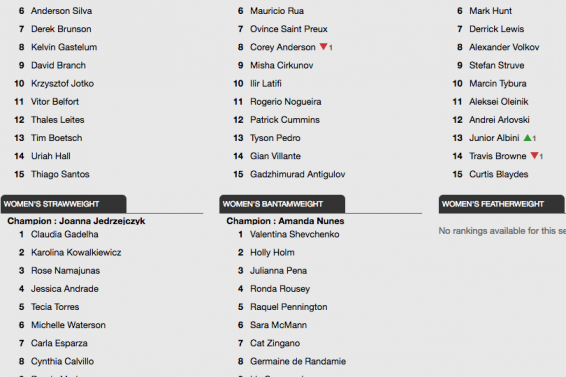566x377 pixels.
Task: Open Claudia Gadelha's top strawweight entry
Action: point(65,234)
